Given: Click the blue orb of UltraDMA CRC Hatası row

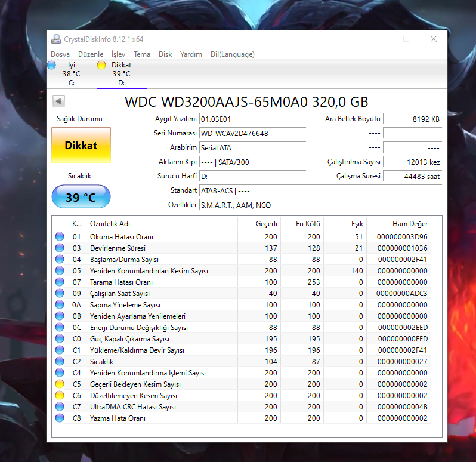Looking at the screenshot, I should click(60, 406).
